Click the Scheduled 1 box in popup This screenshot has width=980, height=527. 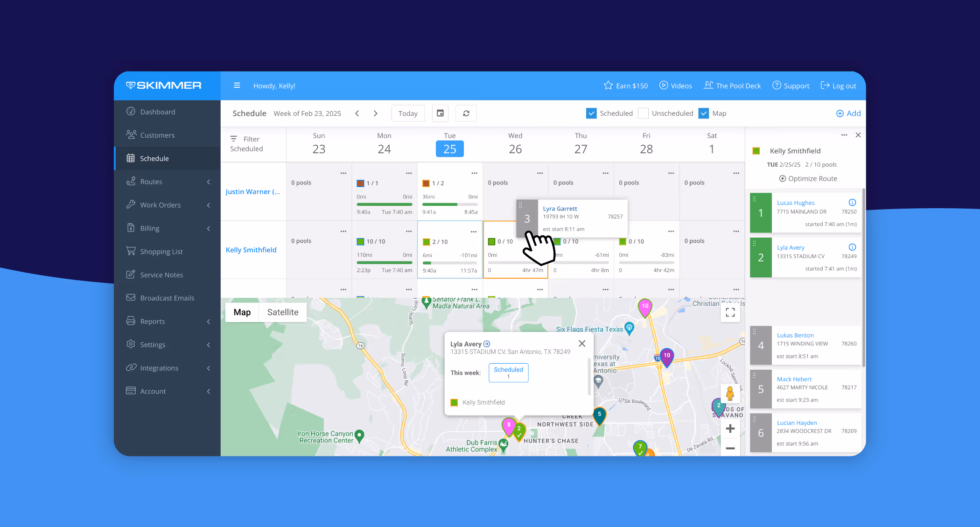509,372
